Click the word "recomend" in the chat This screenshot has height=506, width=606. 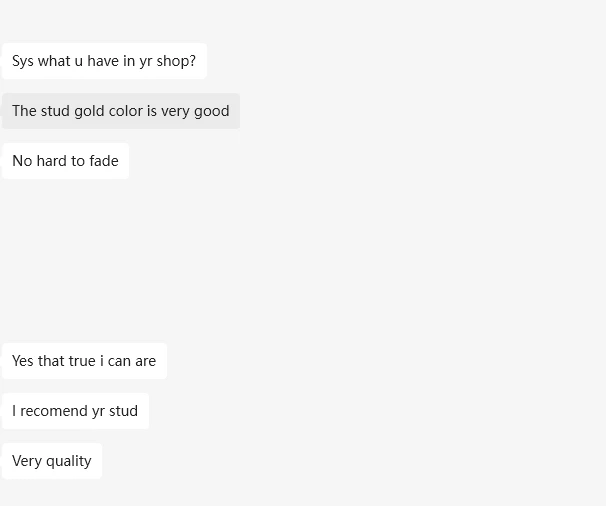(55, 411)
